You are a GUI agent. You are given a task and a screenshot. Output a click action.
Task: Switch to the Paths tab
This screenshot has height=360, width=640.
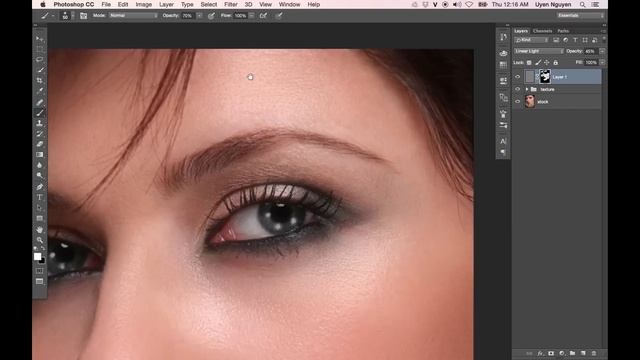[563, 31]
